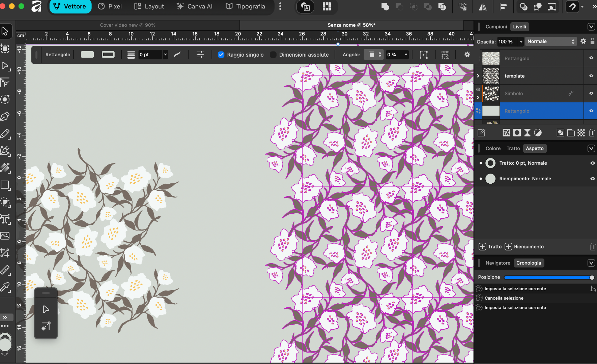Hide the template layer

pyautogui.click(x=591, y=76)
